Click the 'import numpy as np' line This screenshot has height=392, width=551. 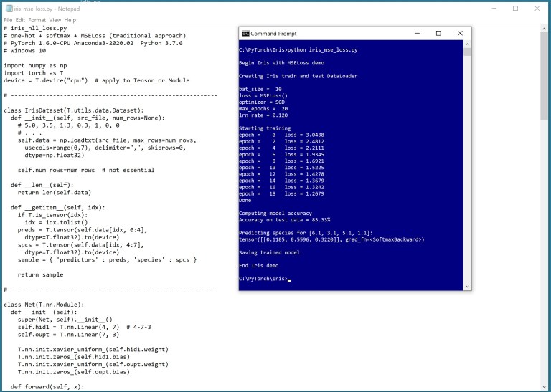(x=35, y=66)
